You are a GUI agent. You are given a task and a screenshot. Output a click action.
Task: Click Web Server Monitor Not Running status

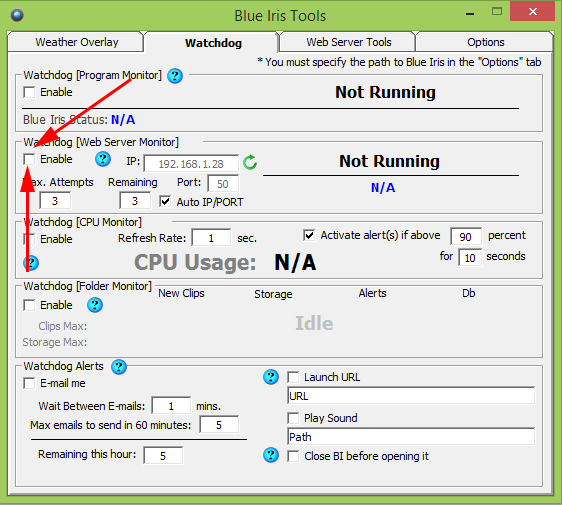[x=389, y=161]
